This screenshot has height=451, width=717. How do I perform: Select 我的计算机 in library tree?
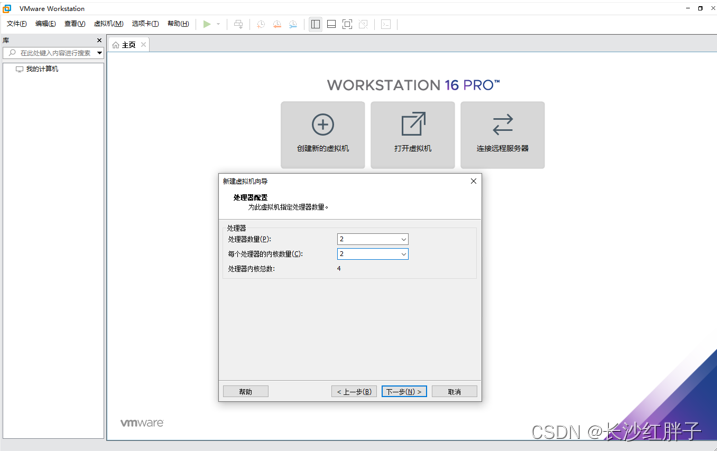click(x=37, y=69)
